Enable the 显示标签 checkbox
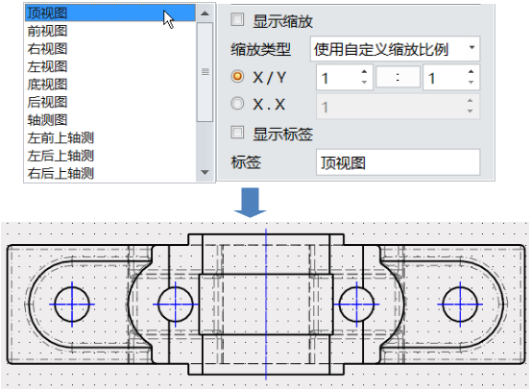The image size is (530, 389). point(237,132)
